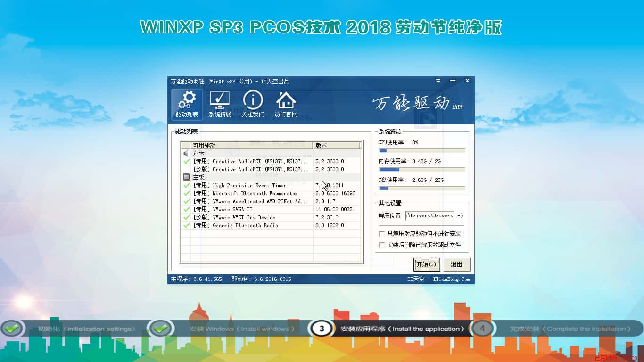Click version 8.0.1202.0 cell
The height and width of the screenshot is (362, 644).
330,225
